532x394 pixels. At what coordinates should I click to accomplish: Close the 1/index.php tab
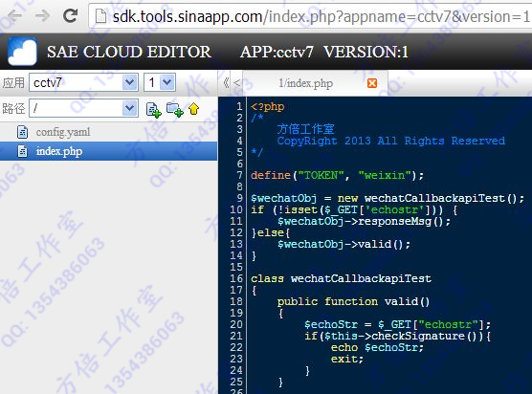click(x=372, y=83)
